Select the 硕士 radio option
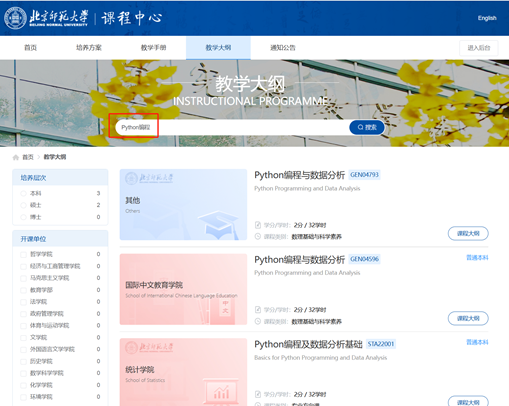 tap(23, 205)
